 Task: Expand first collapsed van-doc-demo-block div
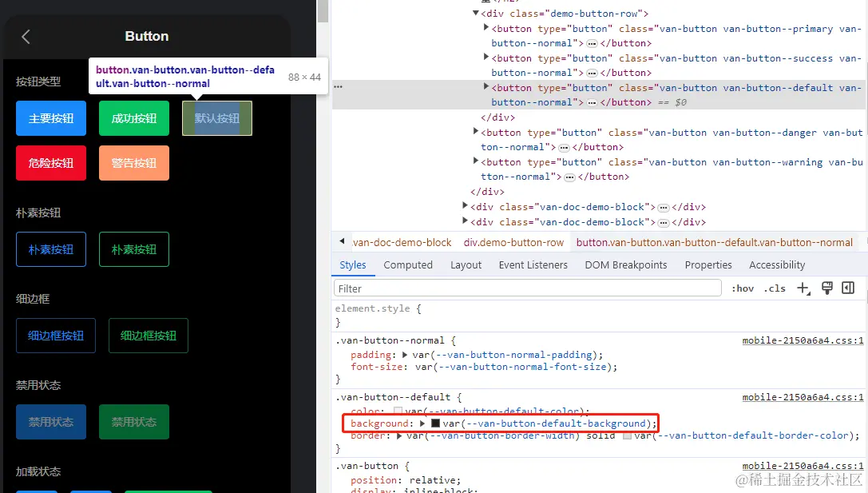tap(465, 205)
